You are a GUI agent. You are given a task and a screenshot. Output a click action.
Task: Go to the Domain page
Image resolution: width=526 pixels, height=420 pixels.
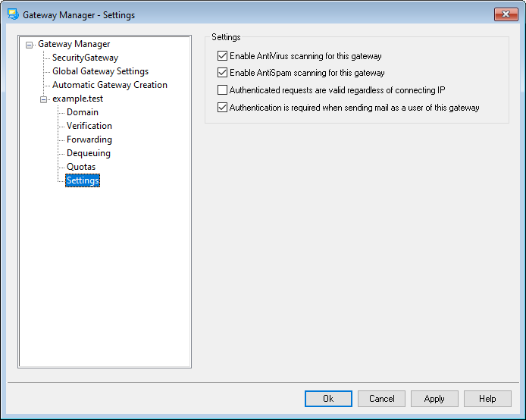click(x=82, y=112)
